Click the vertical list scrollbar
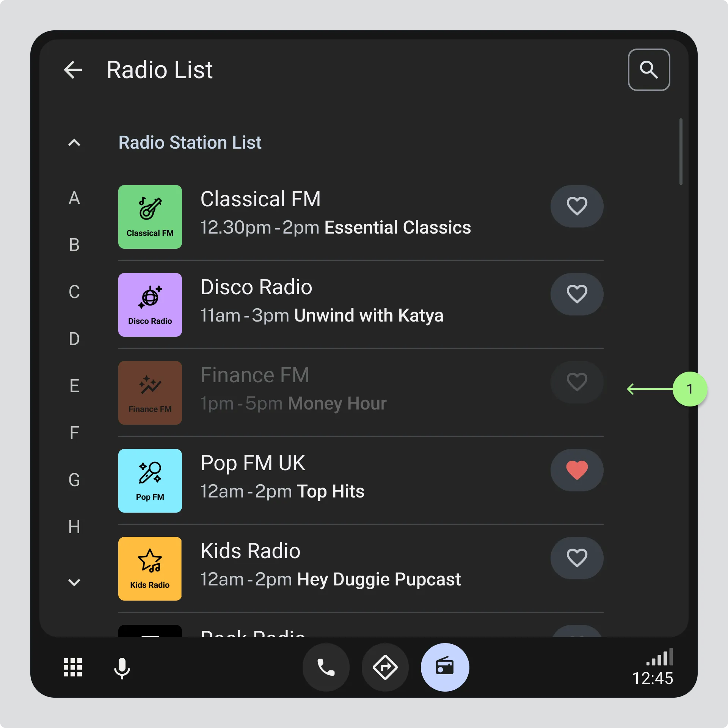 tap(681, 152)
